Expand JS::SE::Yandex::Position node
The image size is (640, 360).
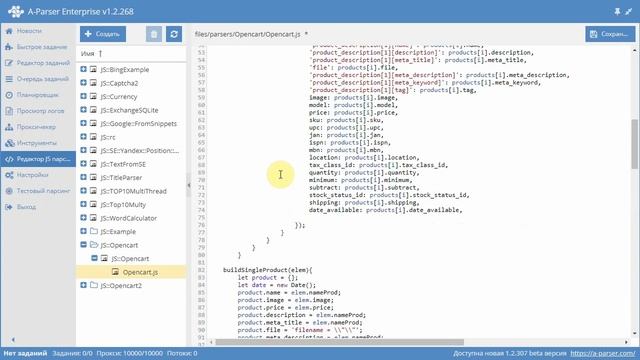(x=83, y=150)
